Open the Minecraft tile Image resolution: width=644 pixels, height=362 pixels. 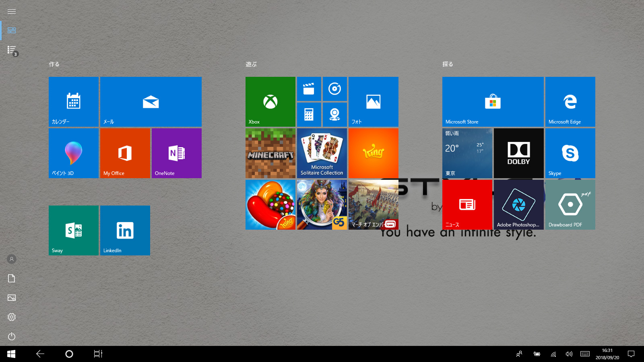coord(270,153)
